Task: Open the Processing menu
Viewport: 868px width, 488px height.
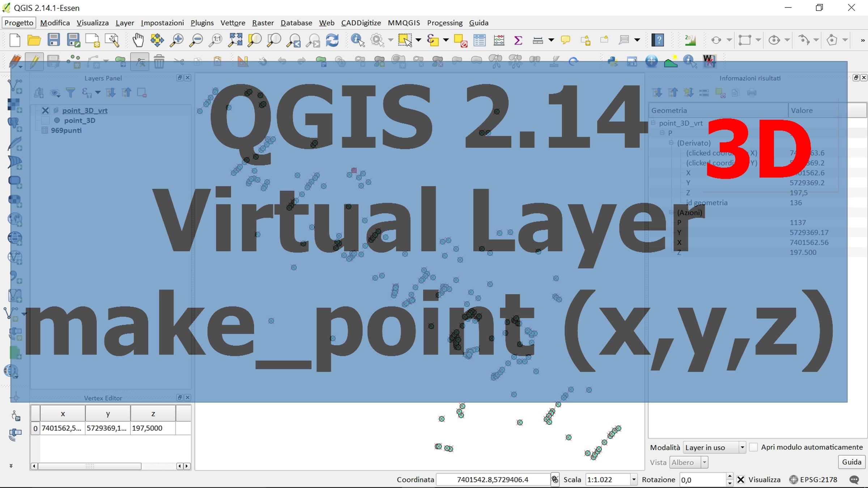Action: (445, 23)
